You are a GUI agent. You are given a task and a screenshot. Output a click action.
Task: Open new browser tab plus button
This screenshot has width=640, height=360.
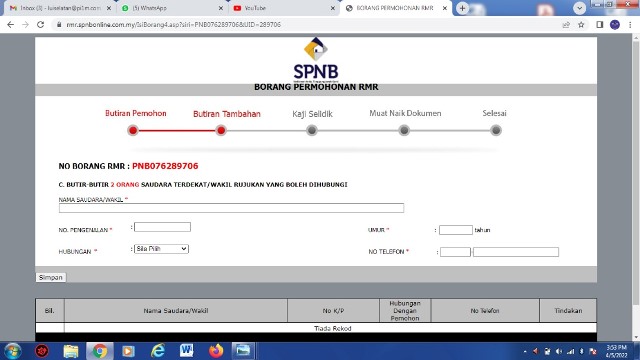pos(462,8)
